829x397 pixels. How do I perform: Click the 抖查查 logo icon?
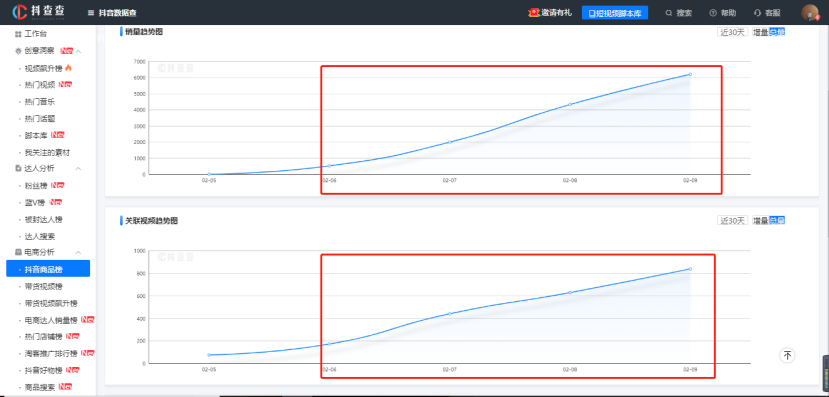click(20, 12)
